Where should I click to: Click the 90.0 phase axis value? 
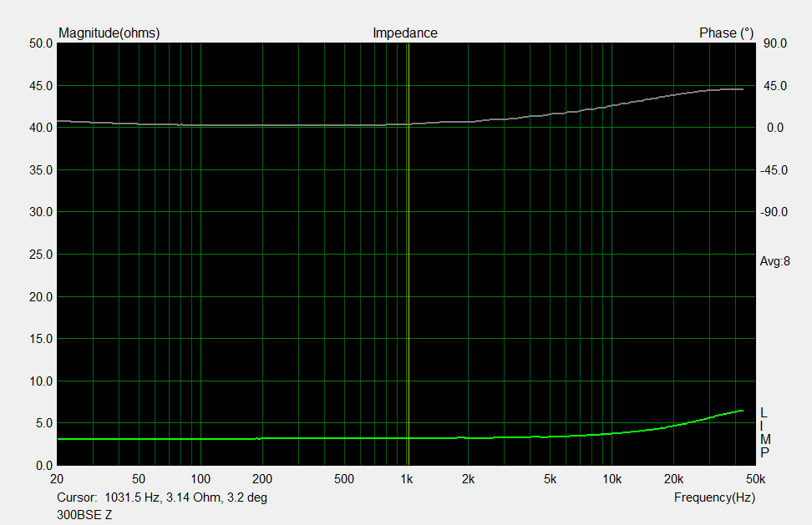coord(775,43)
